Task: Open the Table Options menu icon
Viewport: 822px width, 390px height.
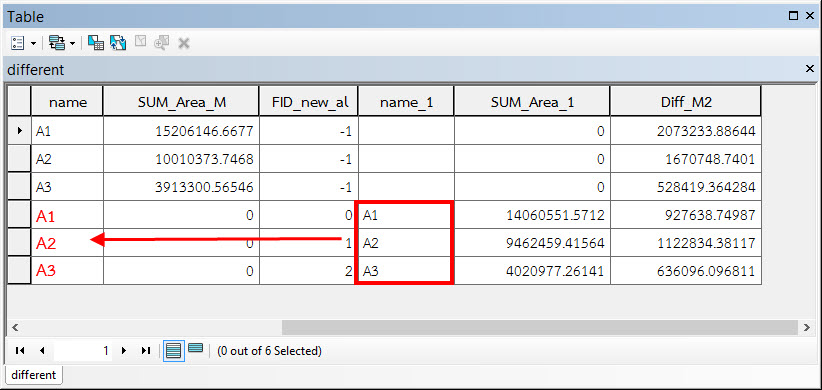Action: 18,43
